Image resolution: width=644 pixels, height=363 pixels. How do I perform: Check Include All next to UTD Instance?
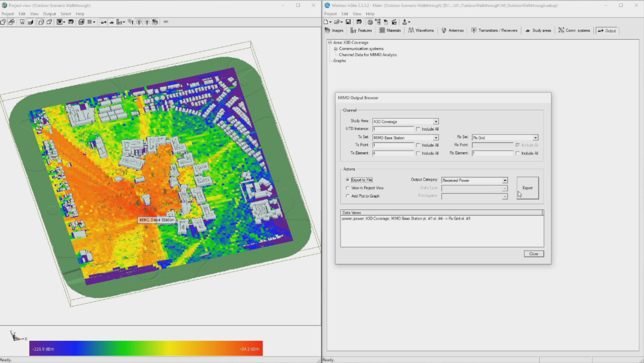click(x=419, y=129)
